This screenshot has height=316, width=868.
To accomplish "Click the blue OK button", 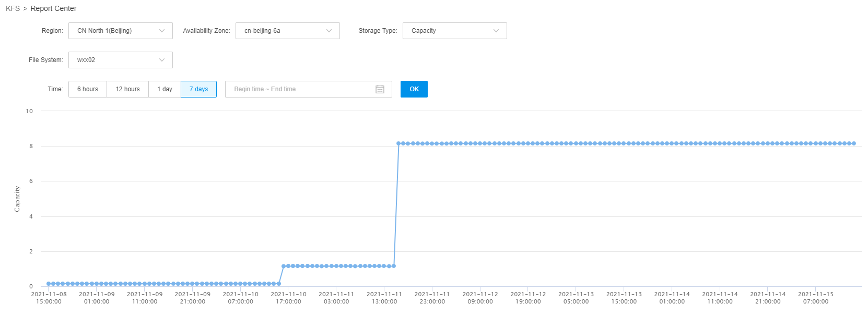I will (414, 89).
